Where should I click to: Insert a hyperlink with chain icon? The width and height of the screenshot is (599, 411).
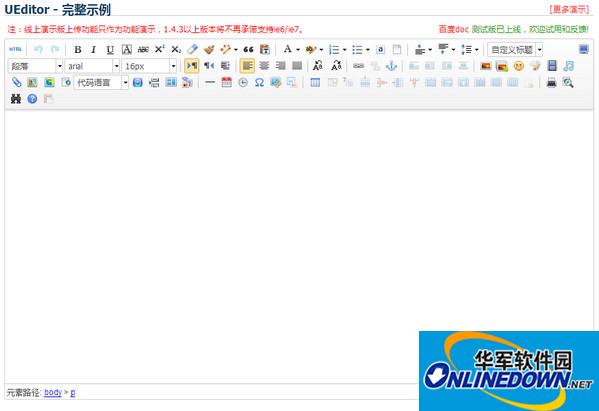pyautogui.click(x=358, y=66)
